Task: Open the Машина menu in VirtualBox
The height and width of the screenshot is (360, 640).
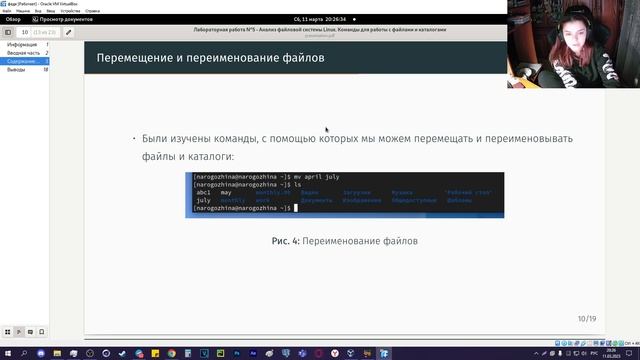Action: (23, 11)
